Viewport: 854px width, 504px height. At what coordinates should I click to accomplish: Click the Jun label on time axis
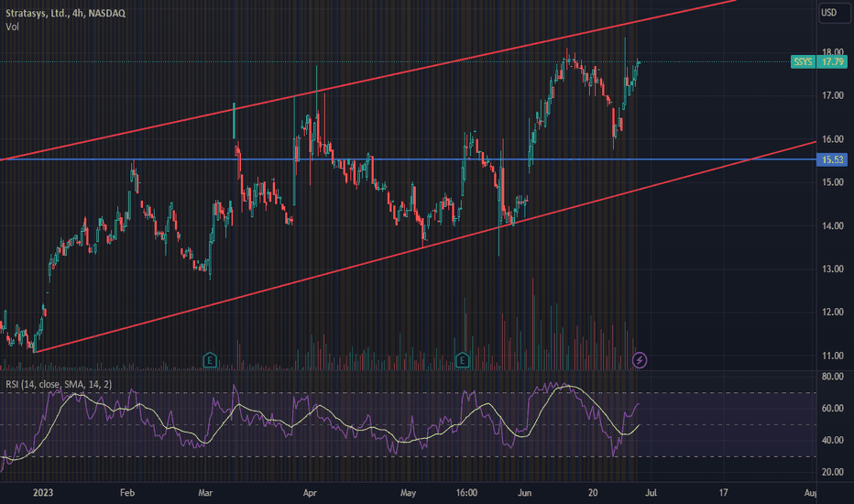tap(524, 493)
